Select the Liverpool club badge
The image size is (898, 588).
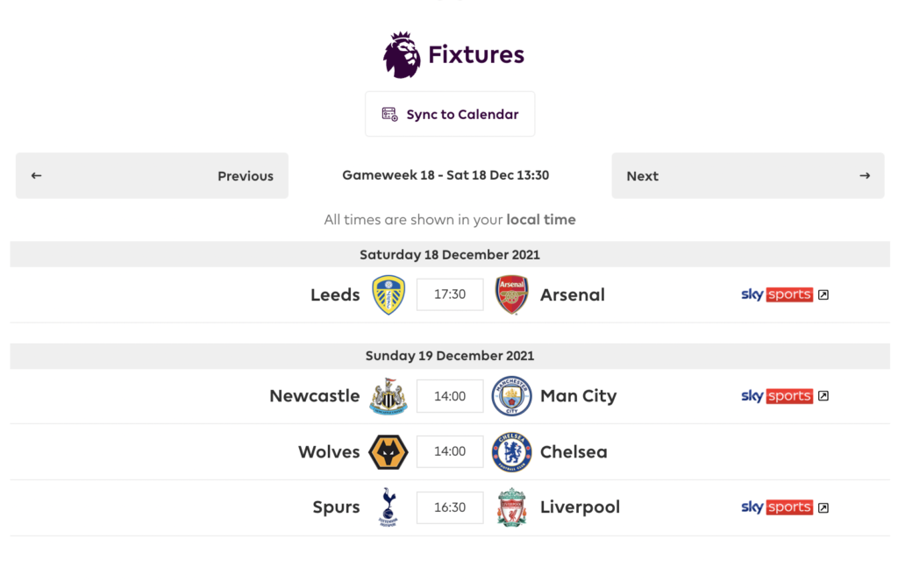pyautogui.click(x=511, y=507)
